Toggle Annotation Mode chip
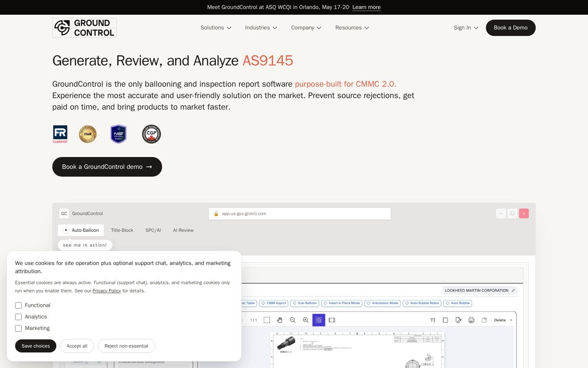Viewport: 588px width, 368px height. [x=383, y=303]
